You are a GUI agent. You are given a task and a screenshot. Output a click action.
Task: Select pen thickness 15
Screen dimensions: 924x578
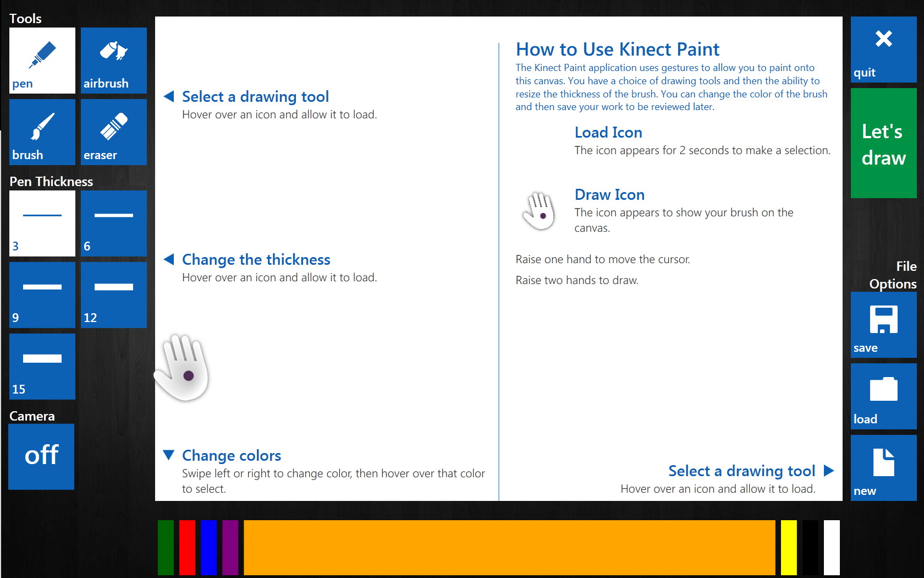(42, 366)
